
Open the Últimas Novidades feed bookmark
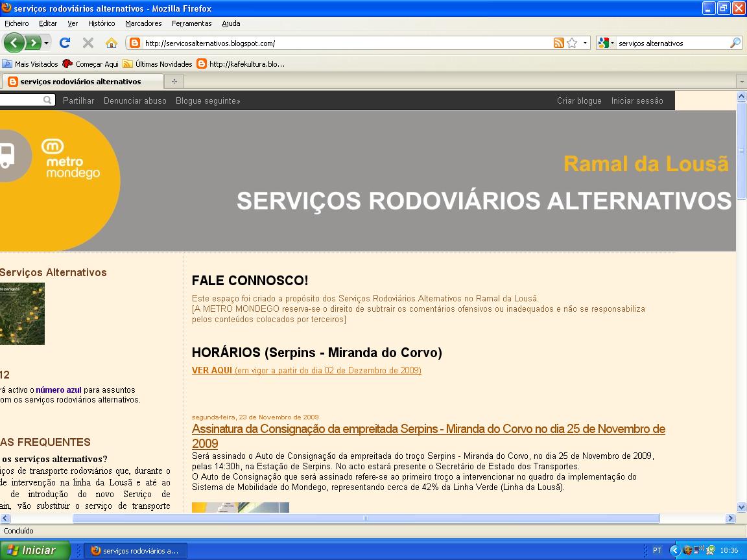coord(158,64)
